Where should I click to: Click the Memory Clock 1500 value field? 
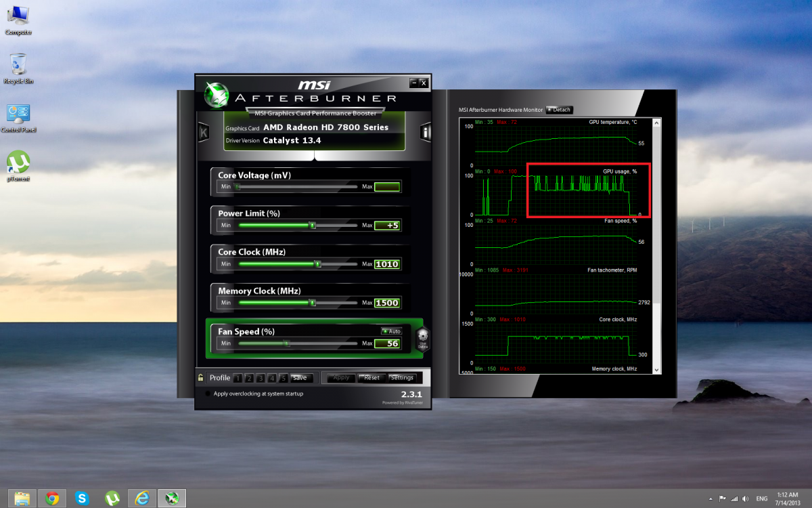(387, 303)
